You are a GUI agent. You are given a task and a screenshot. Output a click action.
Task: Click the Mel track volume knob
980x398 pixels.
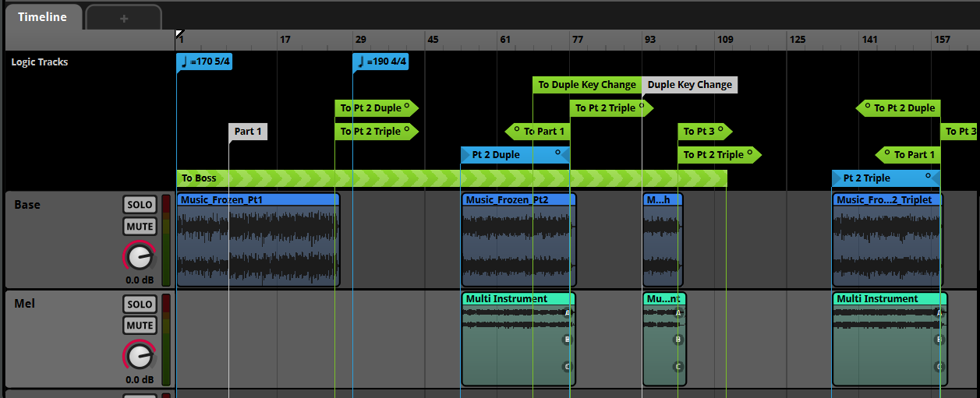pyautogui.click(x=139, y=356)
